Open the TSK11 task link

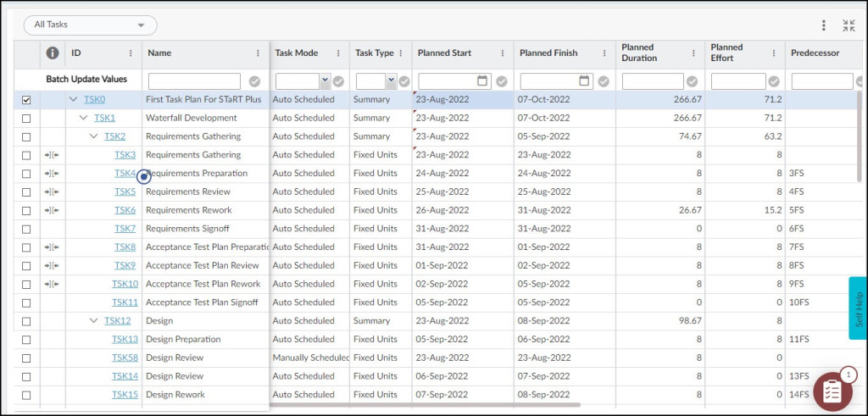[x=125, y=302]
